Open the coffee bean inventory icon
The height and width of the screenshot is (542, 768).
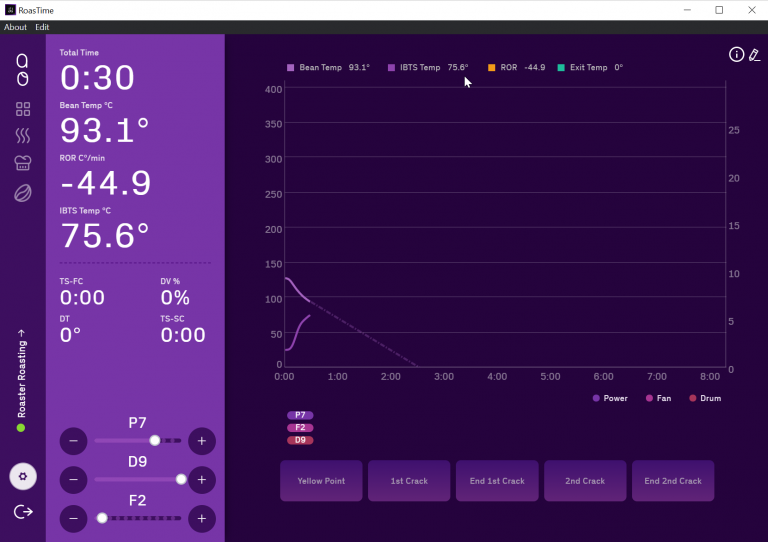23,193
